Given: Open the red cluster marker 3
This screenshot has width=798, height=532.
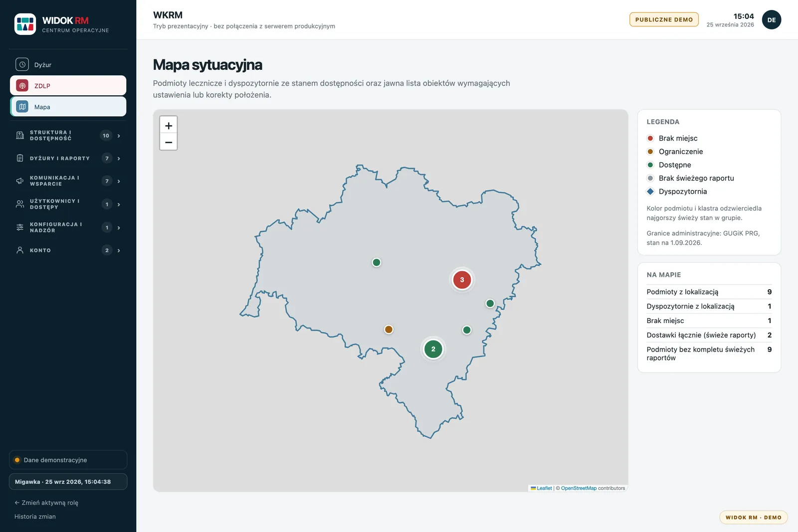Looking at the screenshot, I should click(462, 280).
